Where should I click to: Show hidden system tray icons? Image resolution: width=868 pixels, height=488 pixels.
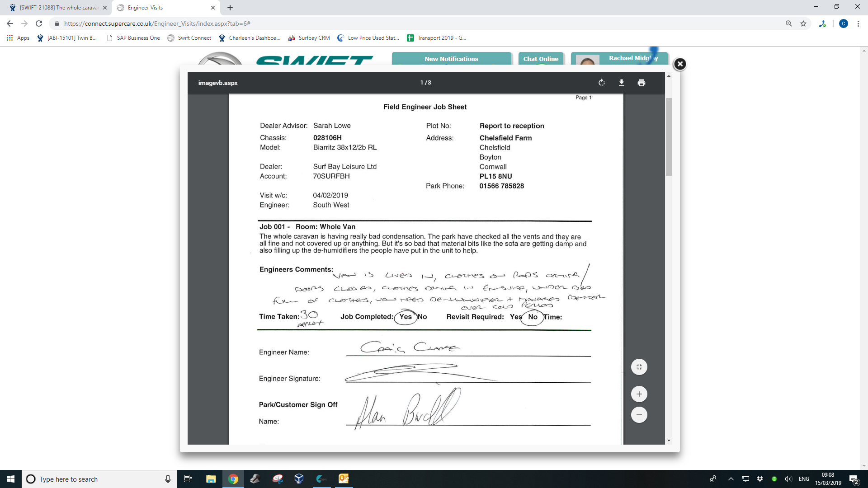(x=731, y=479)
